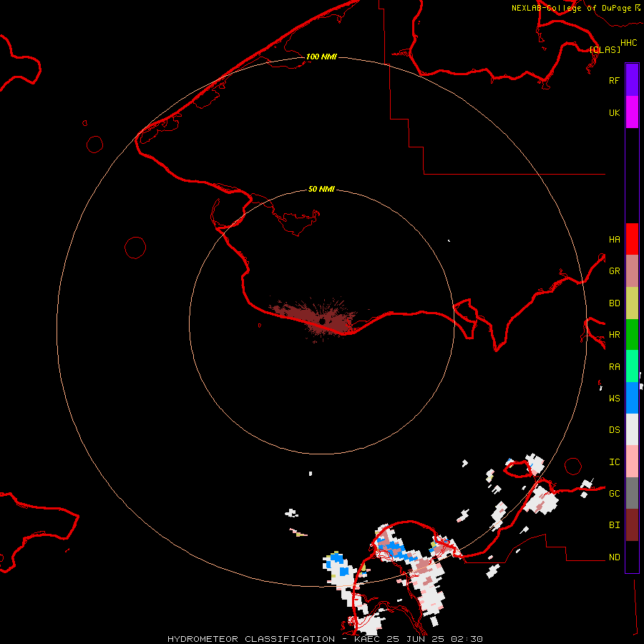Click the "RA" legend label

pos(615,367)
